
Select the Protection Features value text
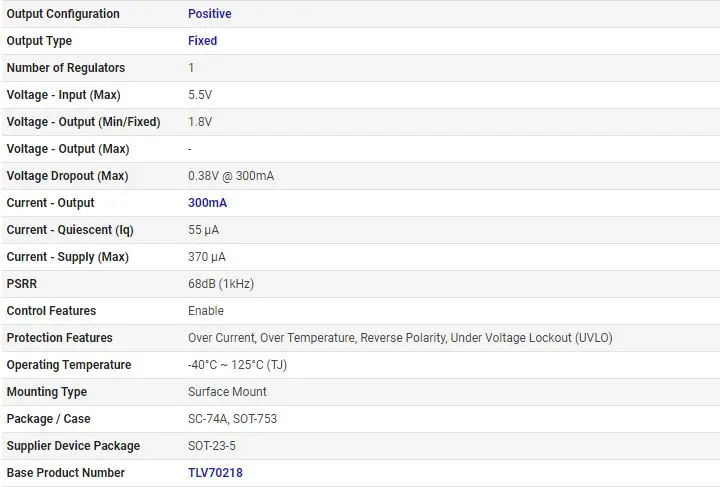click(x=400, y=338)
